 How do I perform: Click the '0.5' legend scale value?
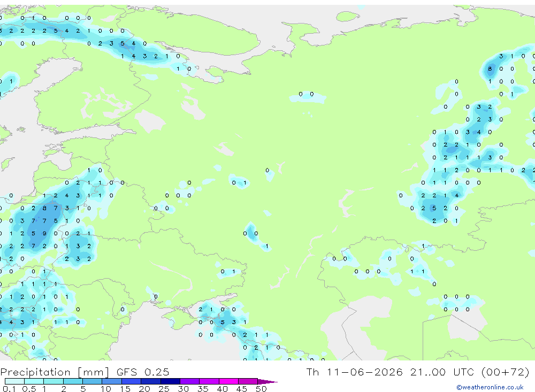pyautogui.click(x=29, y=389)
